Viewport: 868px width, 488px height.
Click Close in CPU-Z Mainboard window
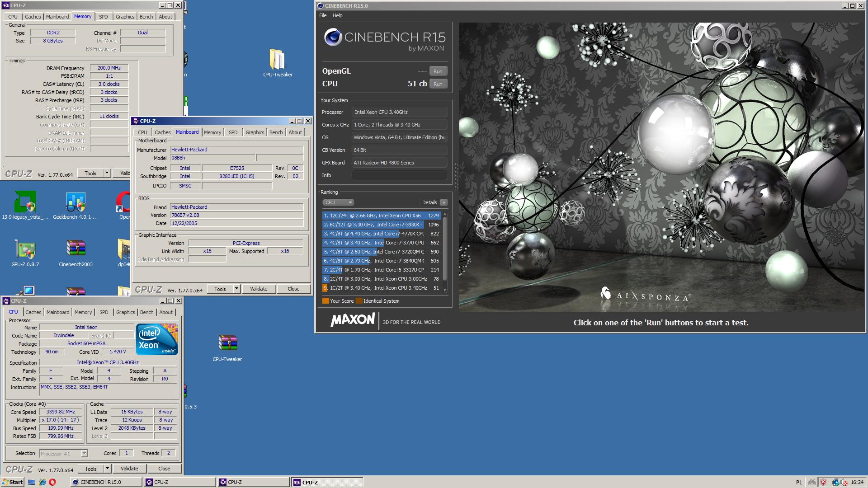tap(293, 289)
